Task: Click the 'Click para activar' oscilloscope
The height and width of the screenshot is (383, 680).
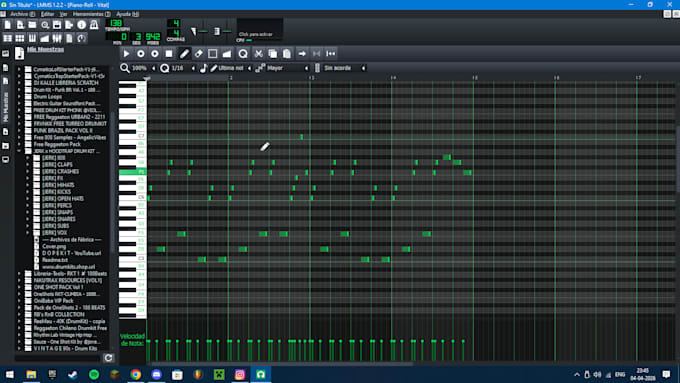Action: click(260, 29)
